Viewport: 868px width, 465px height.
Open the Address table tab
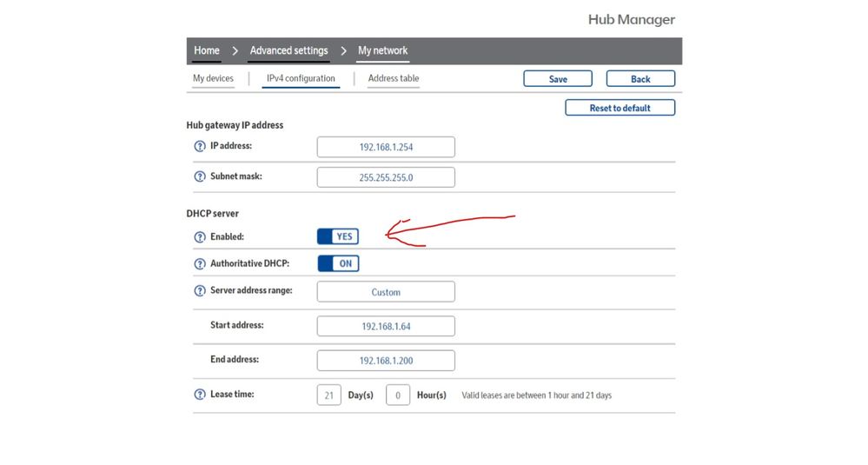pyautogui.click(x=393, y=78)
